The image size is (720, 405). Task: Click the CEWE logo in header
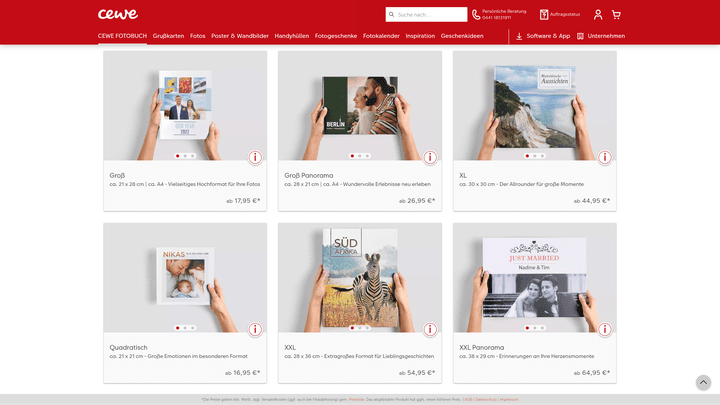(x=118, y=14)
